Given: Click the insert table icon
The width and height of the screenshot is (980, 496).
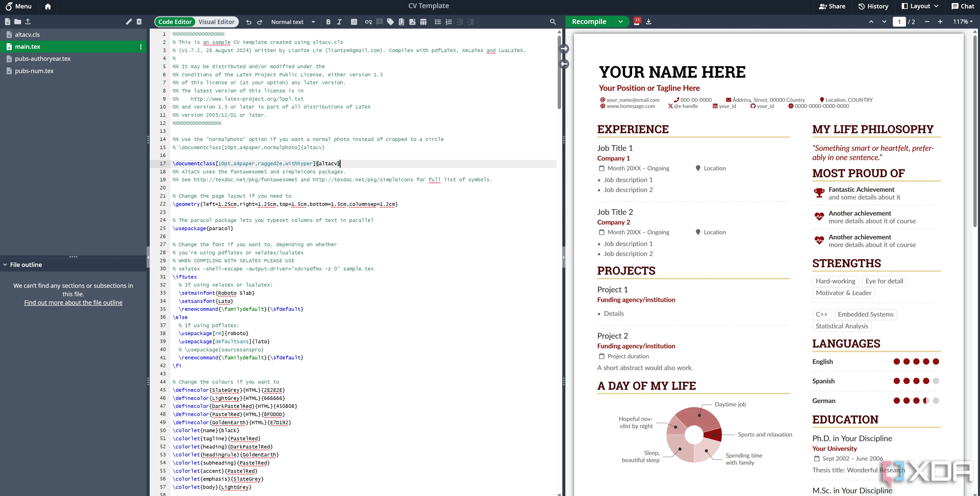Looking at the screenshot, I should click(423, 22).
